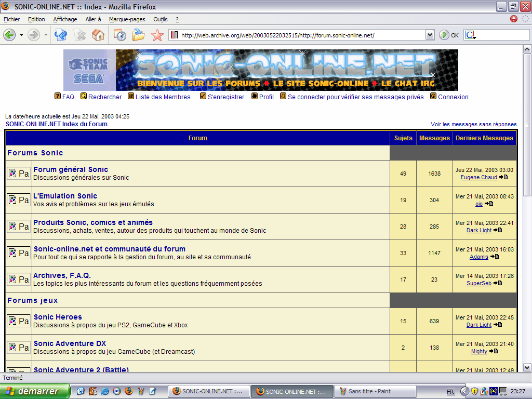Open the History clock icon
Screen dimensions: 532x399
(x=120, y=35)
